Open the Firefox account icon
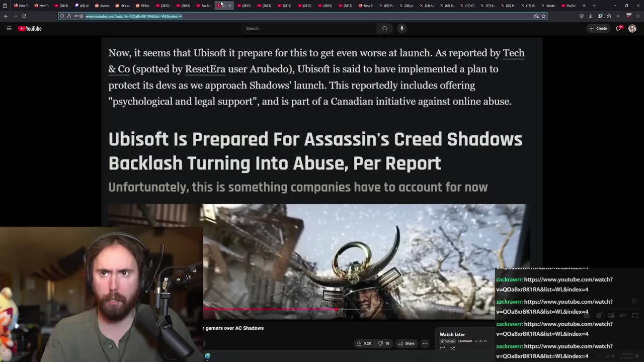 click(x=600, y=16)
